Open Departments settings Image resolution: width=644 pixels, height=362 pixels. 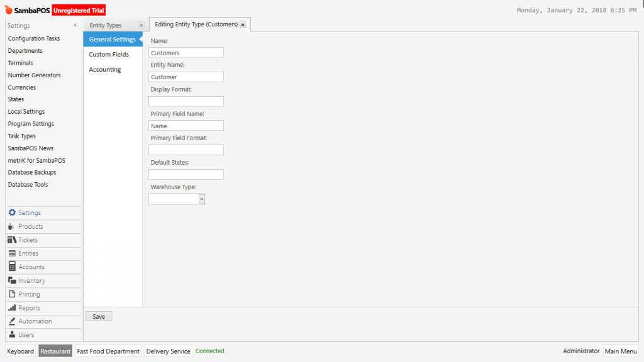pos(25,50)
